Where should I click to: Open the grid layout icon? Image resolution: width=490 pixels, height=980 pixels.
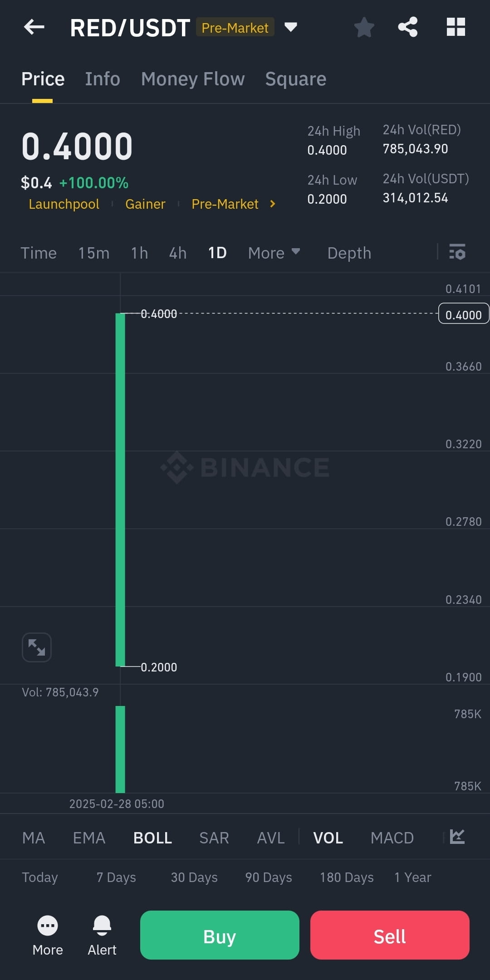456,27
